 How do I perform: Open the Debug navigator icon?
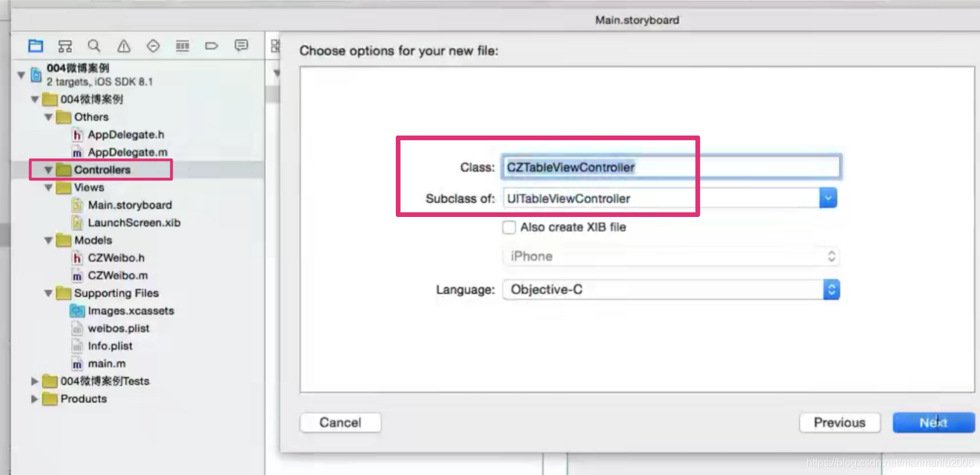(183, 46)
